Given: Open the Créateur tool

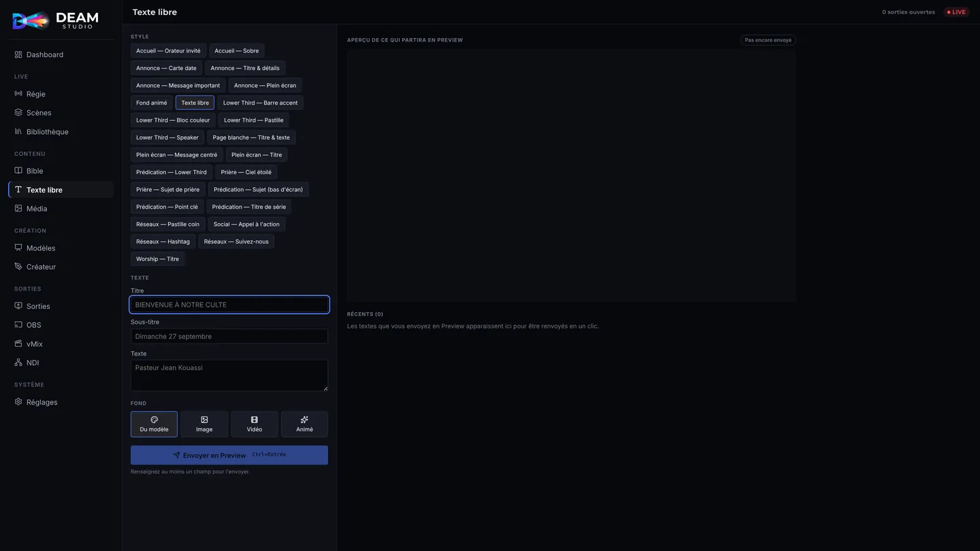Looking at the screenshot, I should click(x=61, y=267).
